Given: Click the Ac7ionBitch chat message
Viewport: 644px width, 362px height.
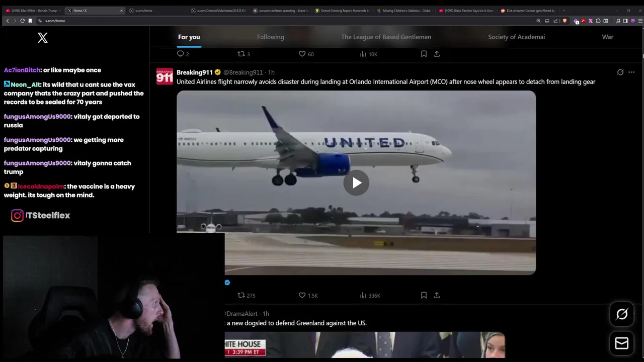Looking at the screenshot, I should 52,70.
